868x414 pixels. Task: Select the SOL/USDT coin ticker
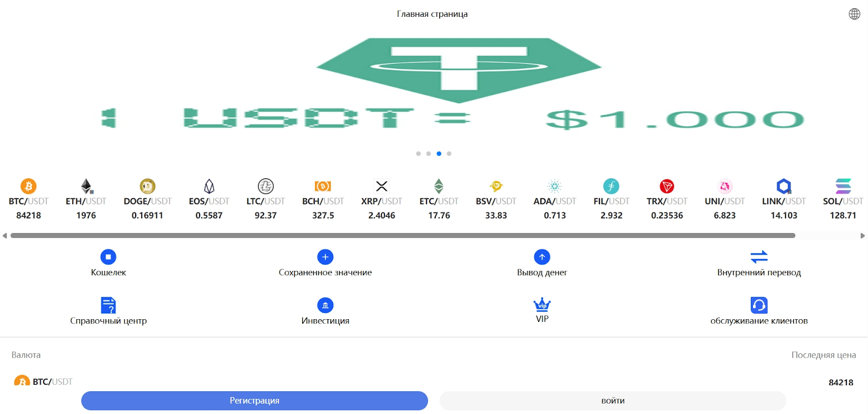pyautogui.click(x=843, y=199)
